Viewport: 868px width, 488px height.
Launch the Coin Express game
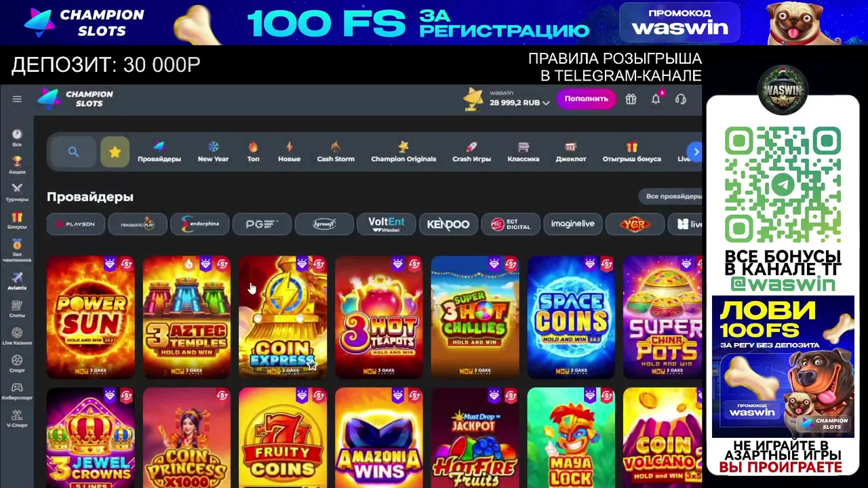click(283, 317)
